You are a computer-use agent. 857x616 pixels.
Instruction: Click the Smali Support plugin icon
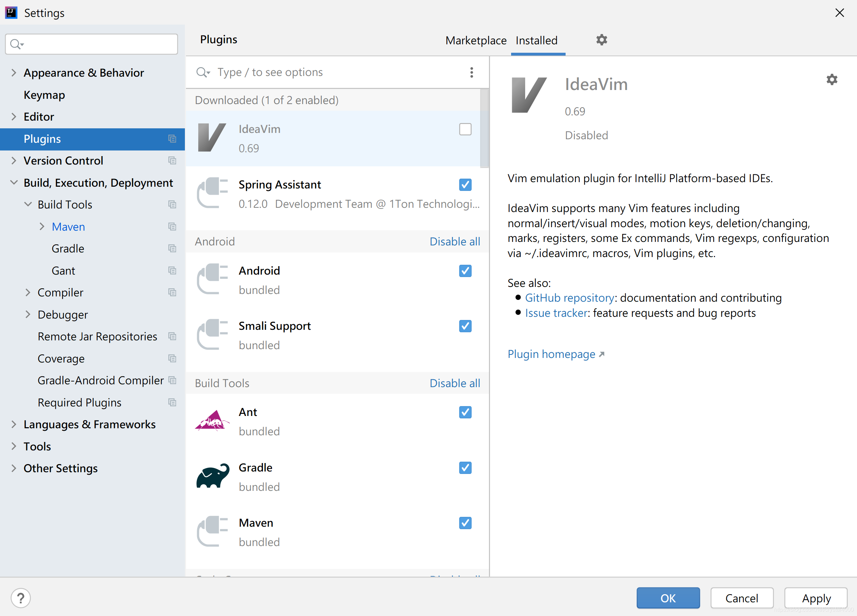[x=212, y=334]
